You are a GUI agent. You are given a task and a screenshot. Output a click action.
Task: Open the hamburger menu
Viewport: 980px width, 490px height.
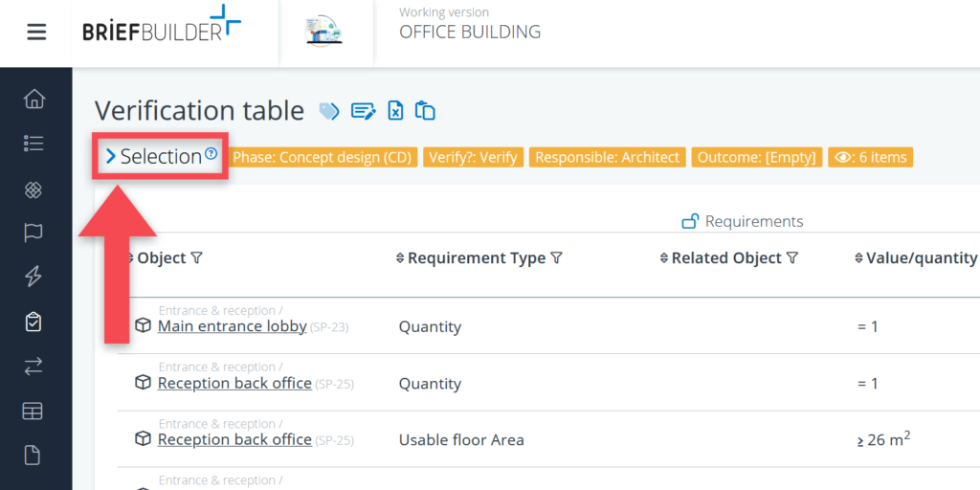[36, 32]
